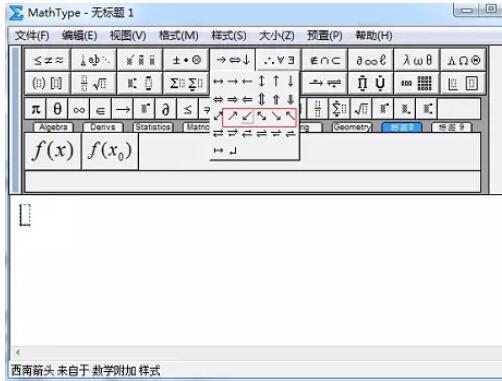
Task: Click the horizontal scrollbar left arrow
Action: [18, 352]
